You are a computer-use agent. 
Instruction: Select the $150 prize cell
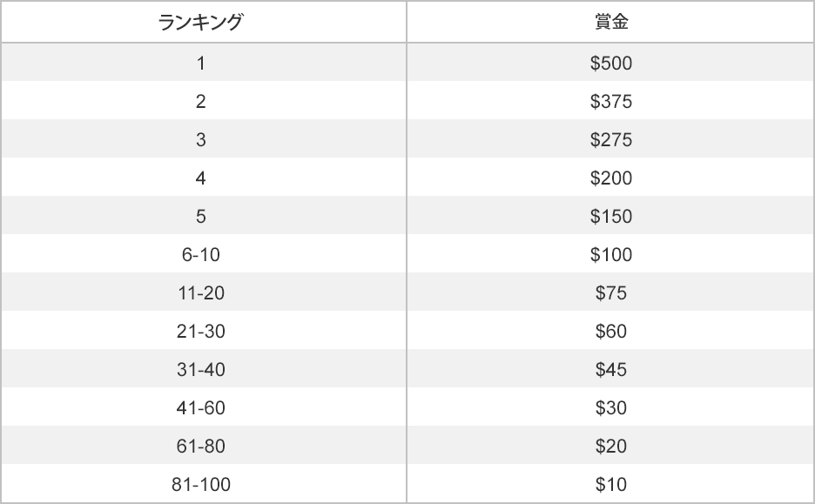pyautogui.click(x=611, y=216)
